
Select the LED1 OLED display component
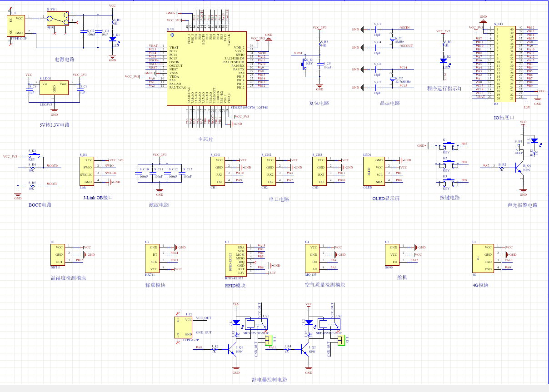pyautogui.click(x=374, y=171)
